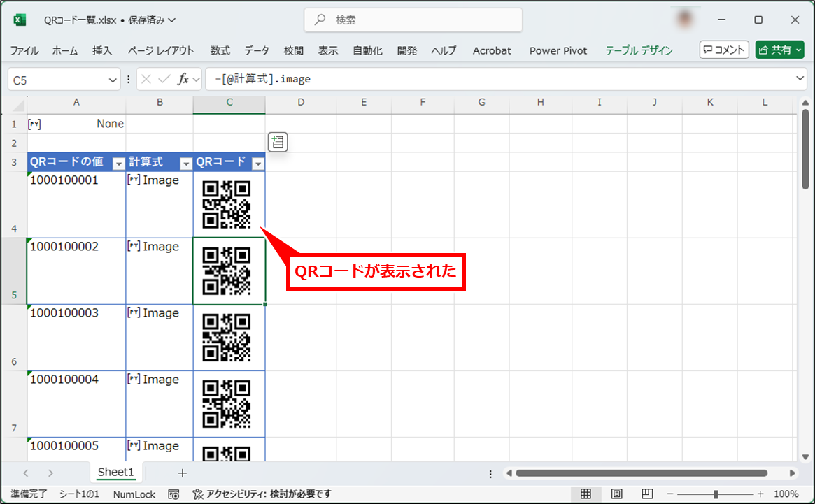Click the QR code image in row 4

[x=227, y=205]
